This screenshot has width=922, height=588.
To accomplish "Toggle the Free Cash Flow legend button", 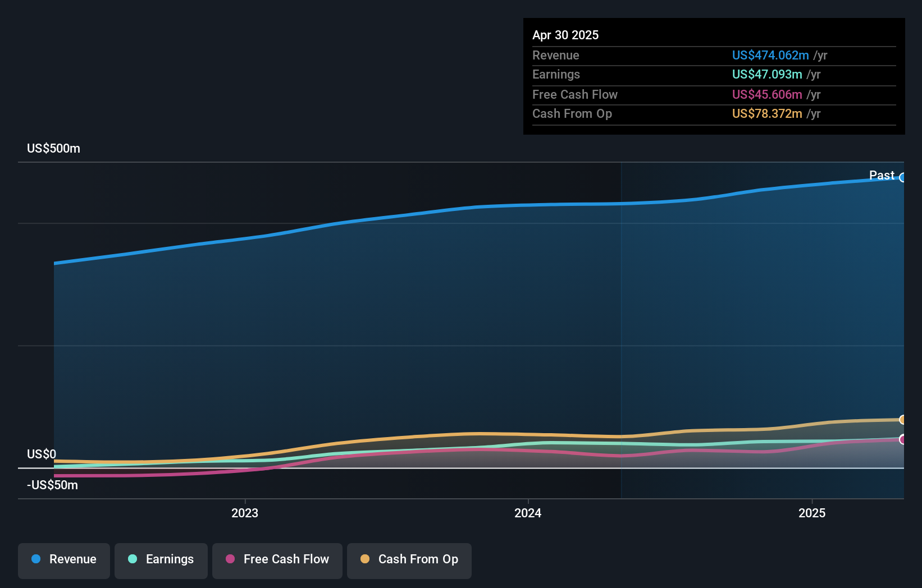I will 277,561.
